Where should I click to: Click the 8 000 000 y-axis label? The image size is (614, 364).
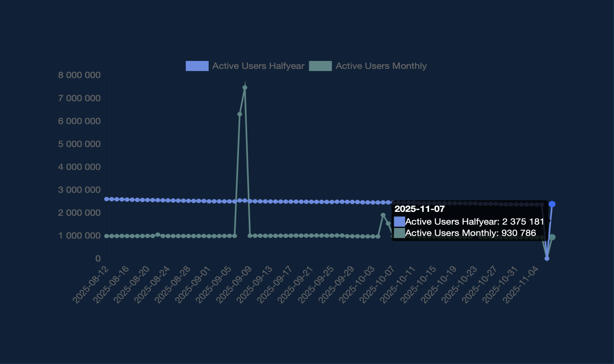click(x=79, y=75)
